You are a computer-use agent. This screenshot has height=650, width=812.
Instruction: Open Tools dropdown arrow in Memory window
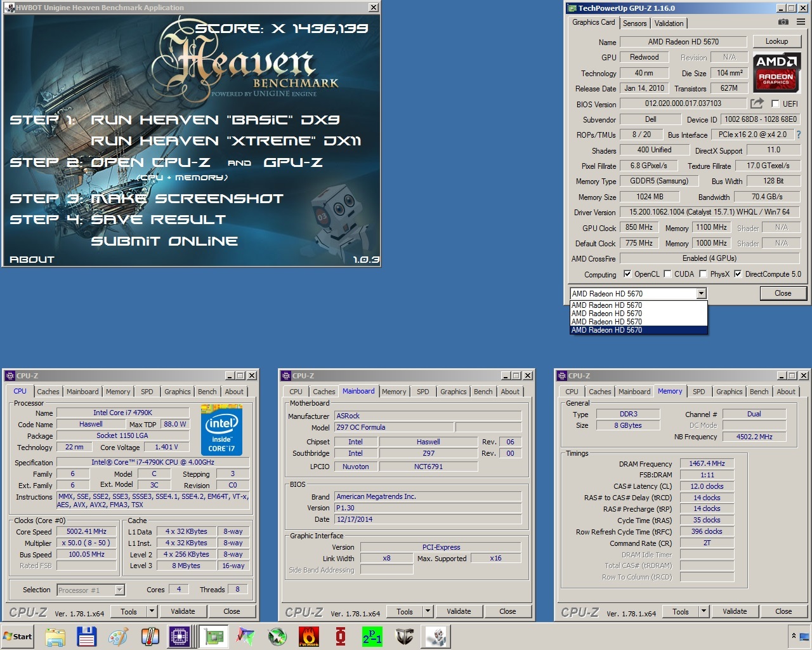pyautogui.click(x=704, y=611)
